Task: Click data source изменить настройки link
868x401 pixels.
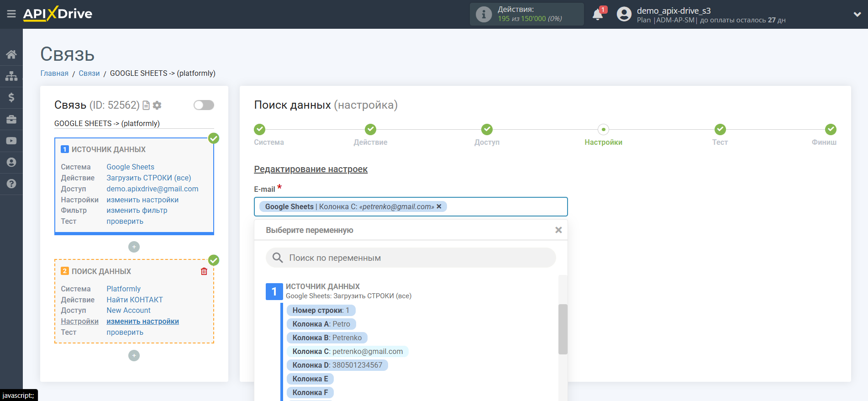Action: click(142, 200)
